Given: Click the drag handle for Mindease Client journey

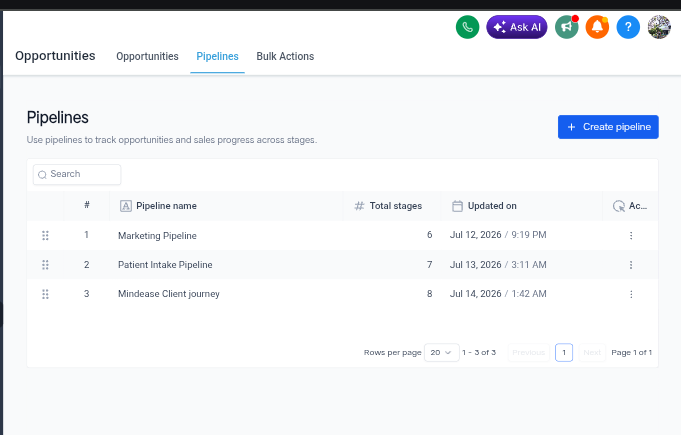Looking at the screenshot, I should click(x=45, y=294).
